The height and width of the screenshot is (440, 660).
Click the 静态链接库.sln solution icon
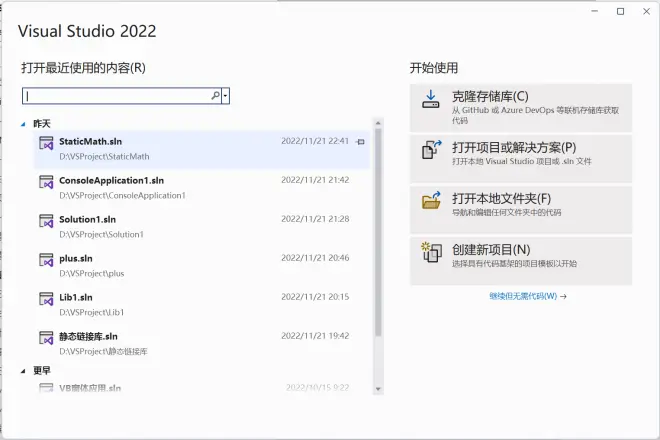46,338
